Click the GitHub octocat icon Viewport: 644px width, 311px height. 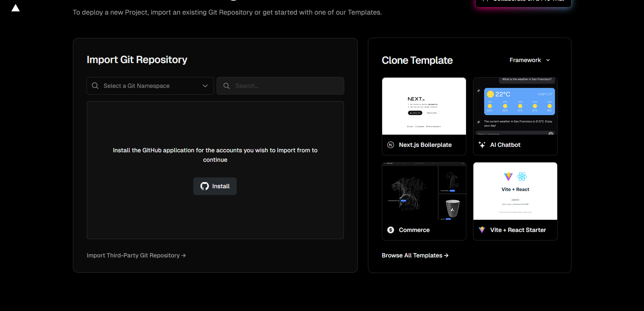[204, 186]
